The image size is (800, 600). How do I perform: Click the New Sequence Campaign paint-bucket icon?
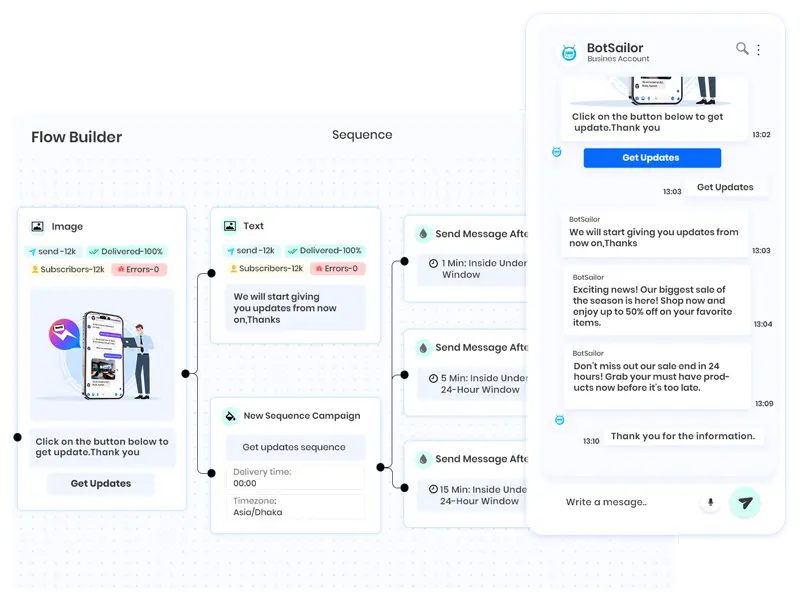point(230,416)
